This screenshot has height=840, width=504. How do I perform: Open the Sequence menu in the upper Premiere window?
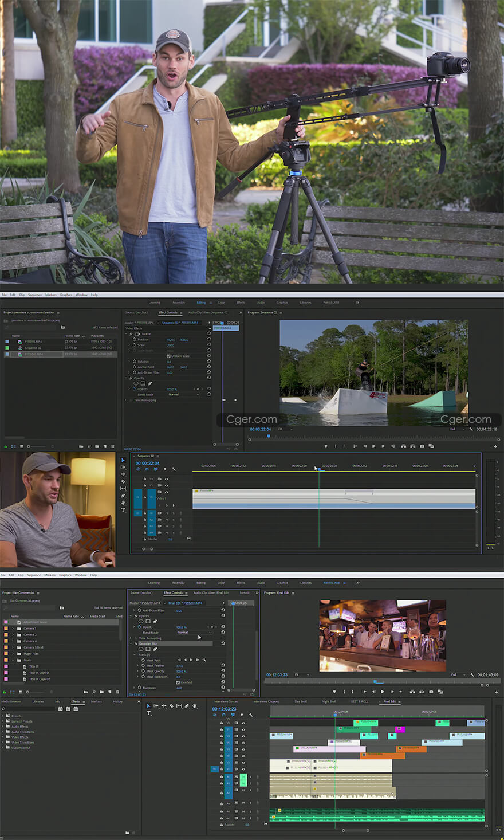point(35,295)
